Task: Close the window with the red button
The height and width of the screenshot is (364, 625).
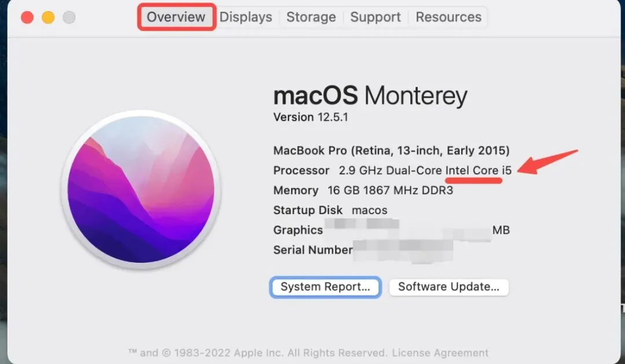Action: (x=27, y=17)
